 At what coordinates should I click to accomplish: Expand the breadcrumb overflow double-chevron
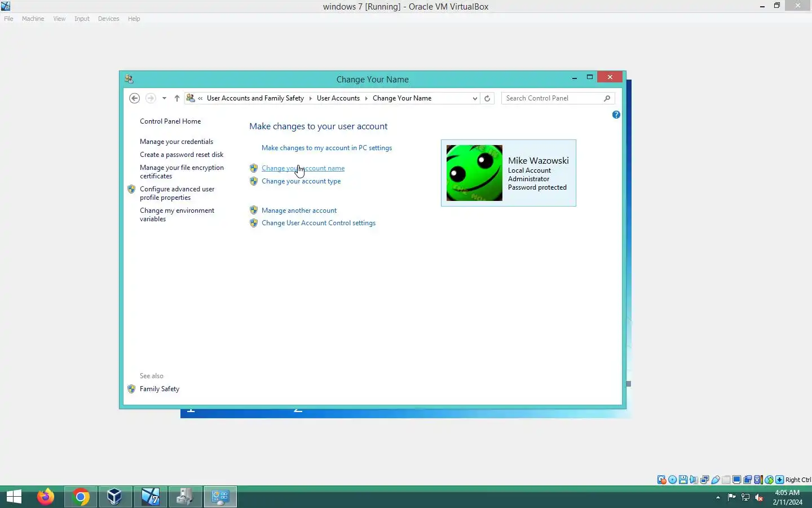[x=200, y=98]
